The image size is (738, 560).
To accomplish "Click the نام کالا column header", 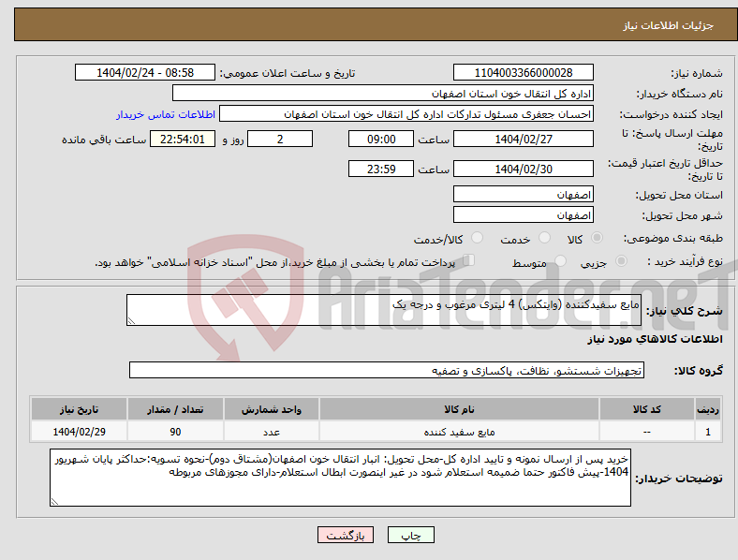I will coord(459,409).
